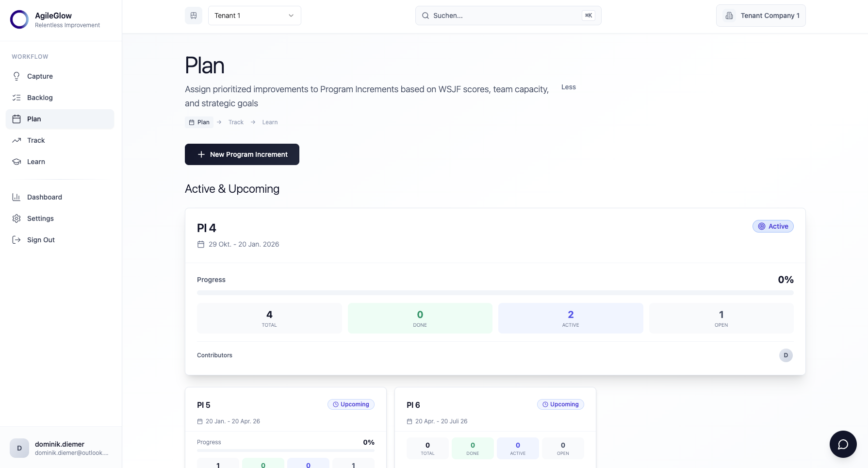Open Dashboard via the bar-chart icon
868x468 pixels.
[16, 197]
